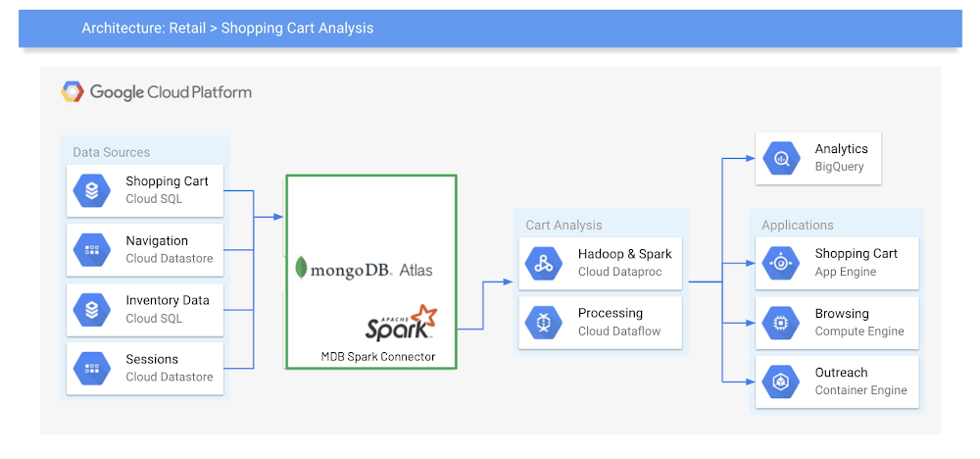Click the Inventory Data Cloud SQL icon
980x459 pixels.
pyautogui.click(x=92, y=310)
